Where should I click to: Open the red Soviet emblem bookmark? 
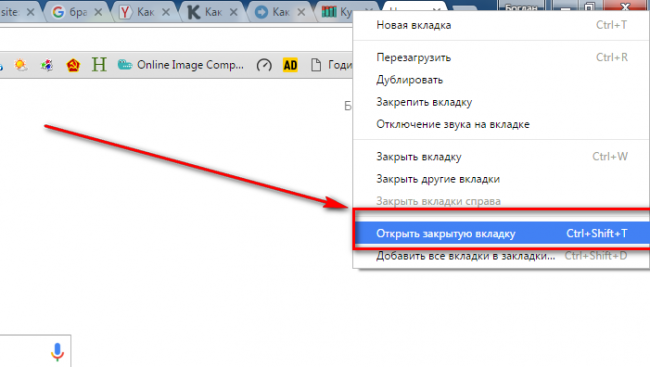coord(73,65)
